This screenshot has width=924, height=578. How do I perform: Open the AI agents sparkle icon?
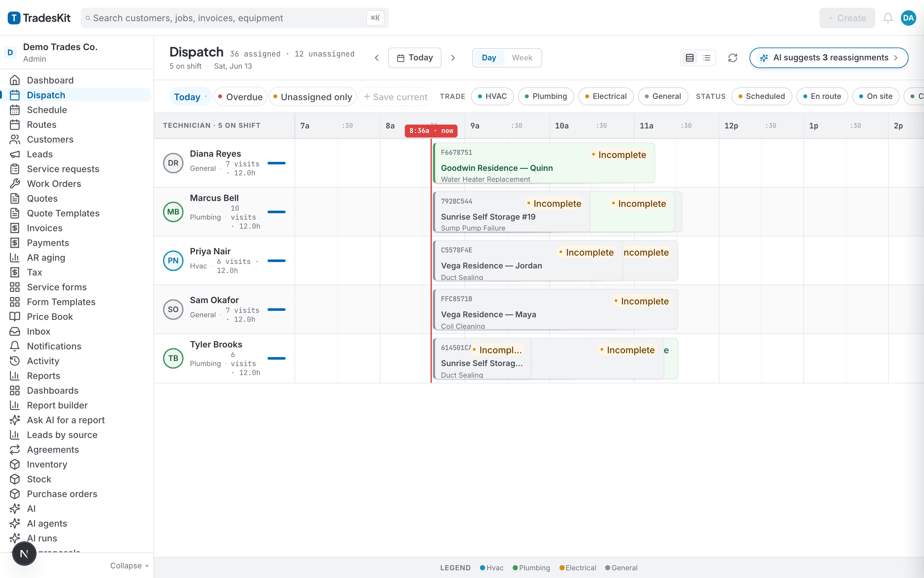tap(14, 524)
